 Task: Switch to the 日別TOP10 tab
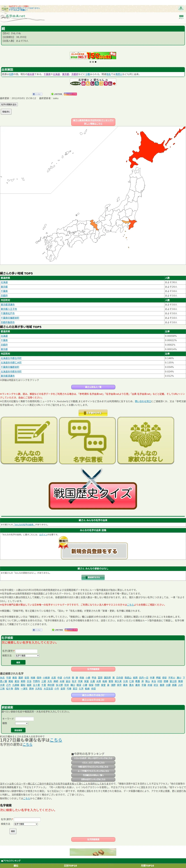point(70,866)
